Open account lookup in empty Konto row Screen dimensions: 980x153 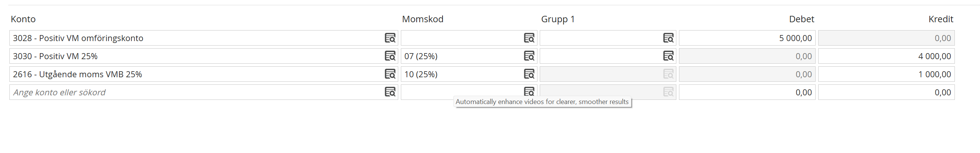[390, 92]
